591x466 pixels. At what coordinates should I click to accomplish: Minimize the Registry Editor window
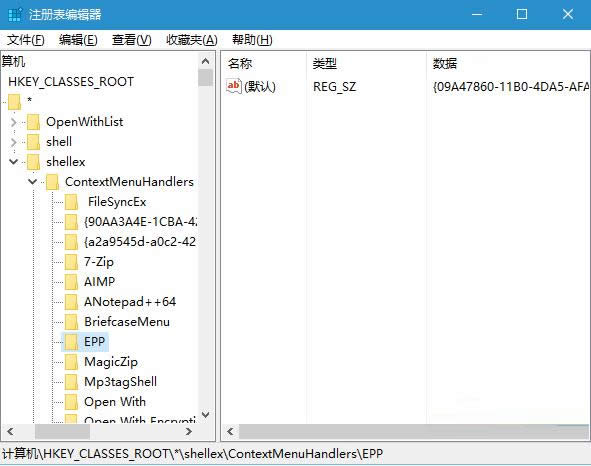[x=477, y=14]
